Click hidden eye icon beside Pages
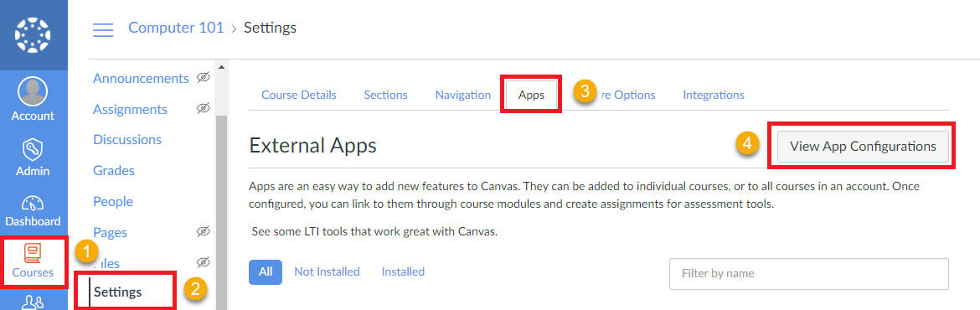Viewport: 980px width, 310px height. point(204,232)
